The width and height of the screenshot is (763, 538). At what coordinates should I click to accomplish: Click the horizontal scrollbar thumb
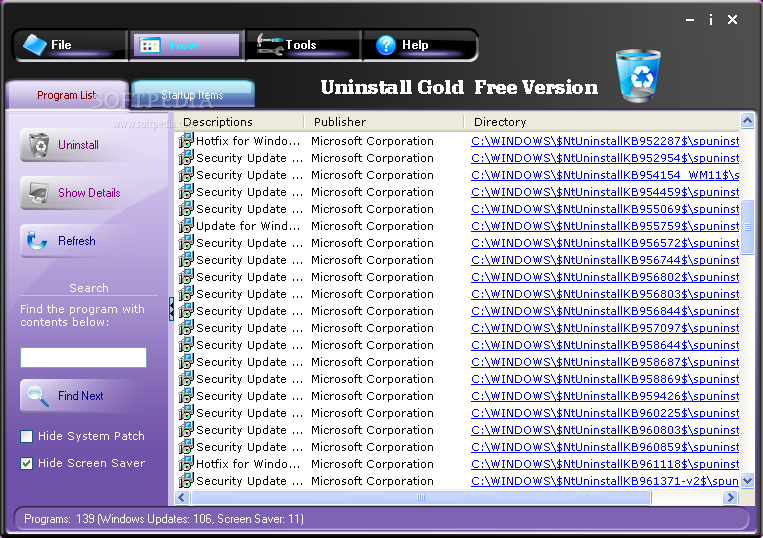421,498
